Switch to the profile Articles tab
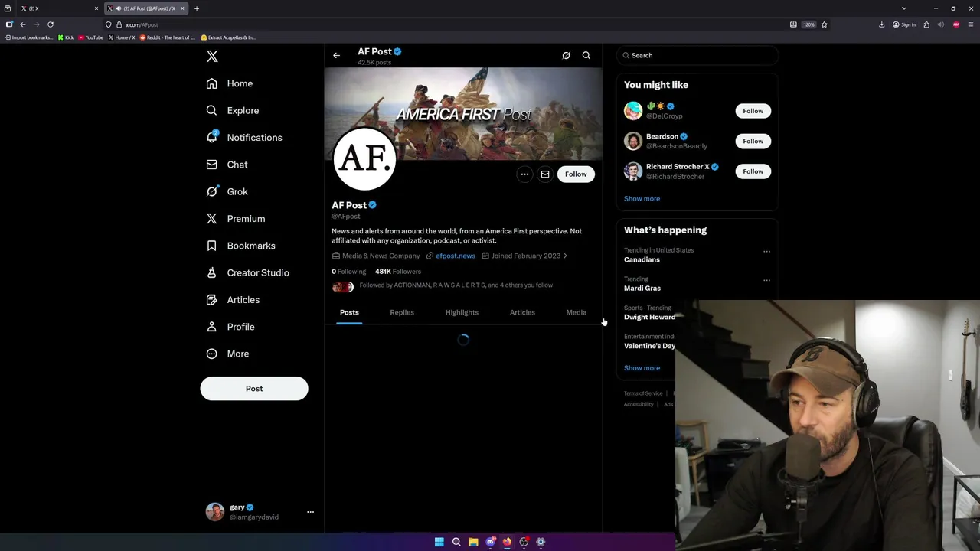Viewport: 980px width, 551px height. tap(522, 312)
